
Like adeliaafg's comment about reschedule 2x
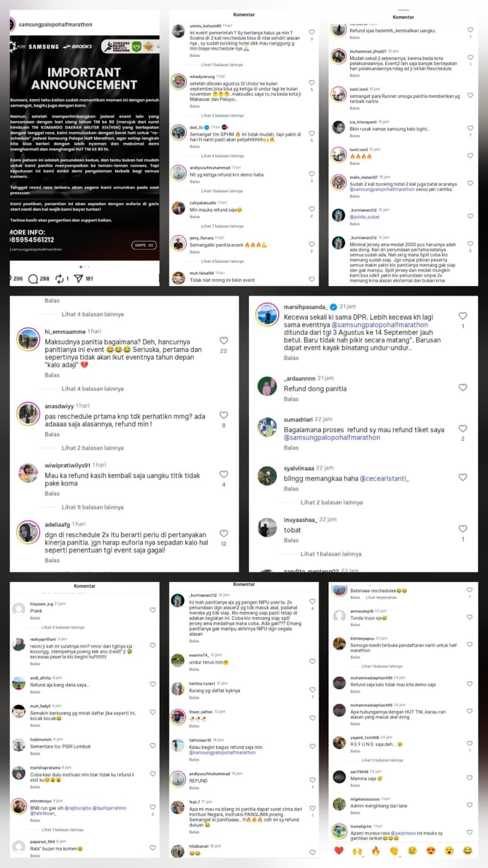[x=224, y=533]
